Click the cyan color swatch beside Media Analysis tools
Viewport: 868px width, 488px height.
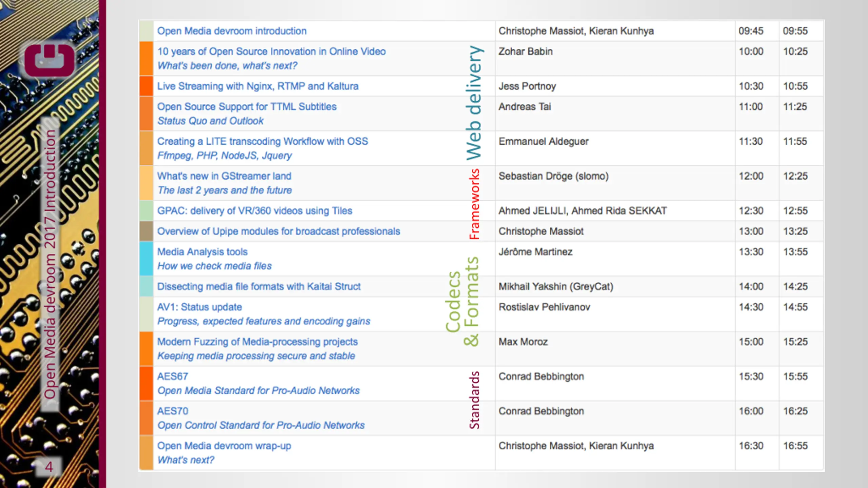[146, 259]
